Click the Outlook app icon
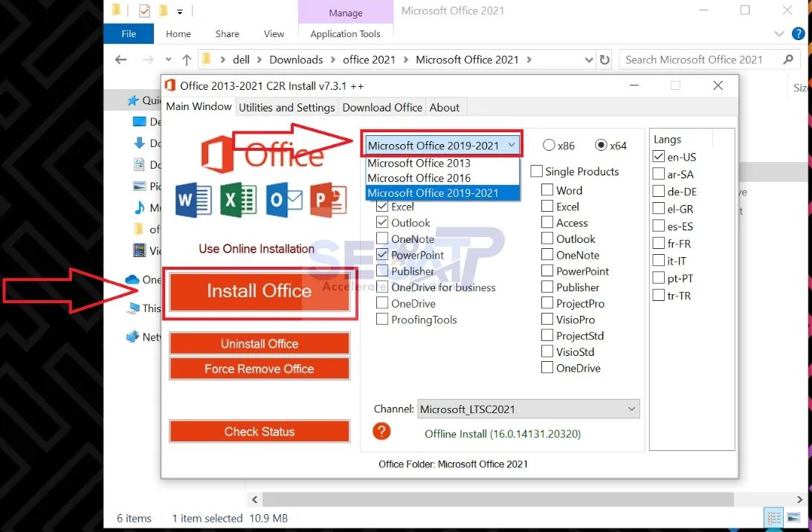 pyautogui.click(x=283, y=200)
